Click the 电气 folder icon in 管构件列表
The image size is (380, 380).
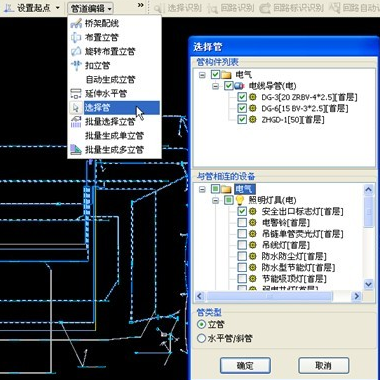pyautogui.click(x=226, y=75)
